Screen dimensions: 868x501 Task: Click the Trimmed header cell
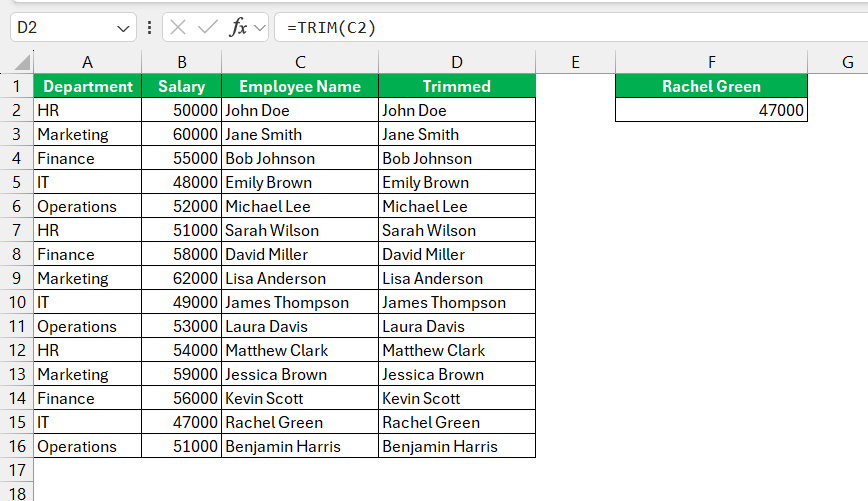(457, 86)
